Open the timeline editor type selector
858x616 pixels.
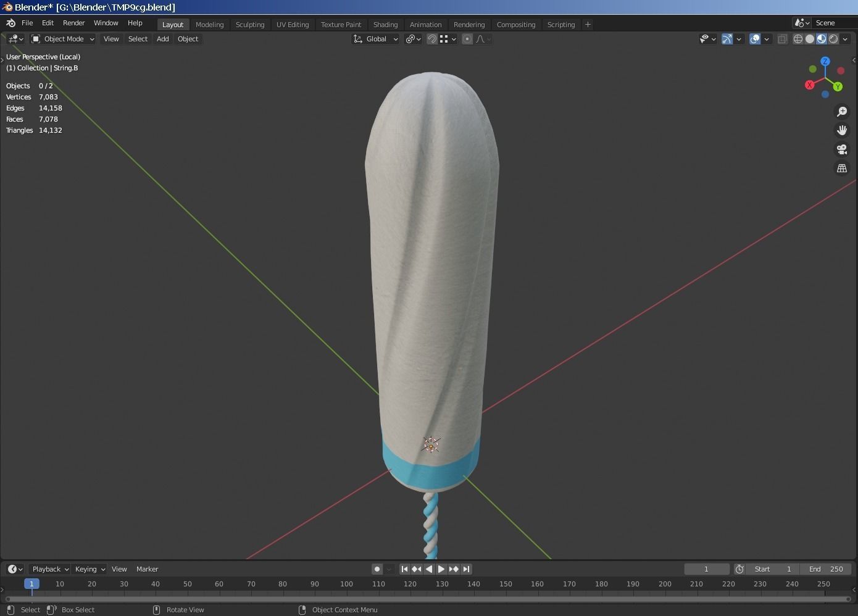[x=15, y=569]
